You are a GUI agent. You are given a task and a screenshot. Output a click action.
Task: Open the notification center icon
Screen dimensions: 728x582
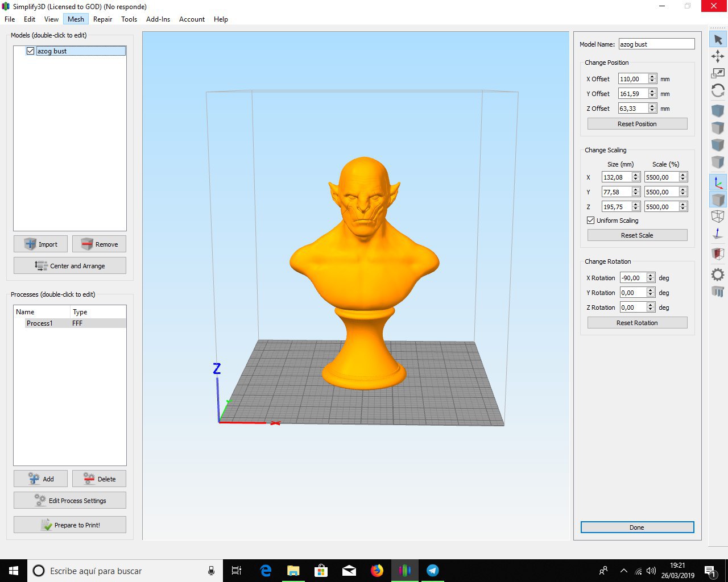point(710,571)
